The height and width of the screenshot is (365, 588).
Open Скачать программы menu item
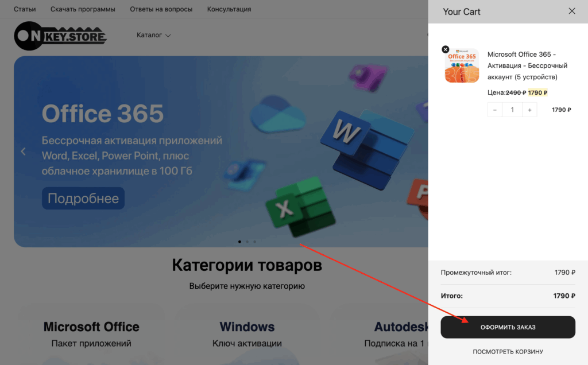pyautogui.click(x=83, y=9)
